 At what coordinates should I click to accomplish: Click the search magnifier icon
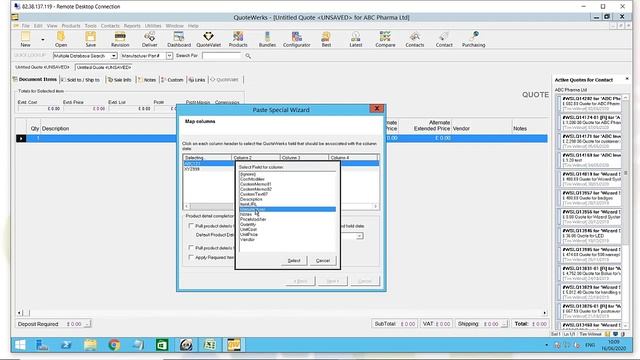coord(248,56)
